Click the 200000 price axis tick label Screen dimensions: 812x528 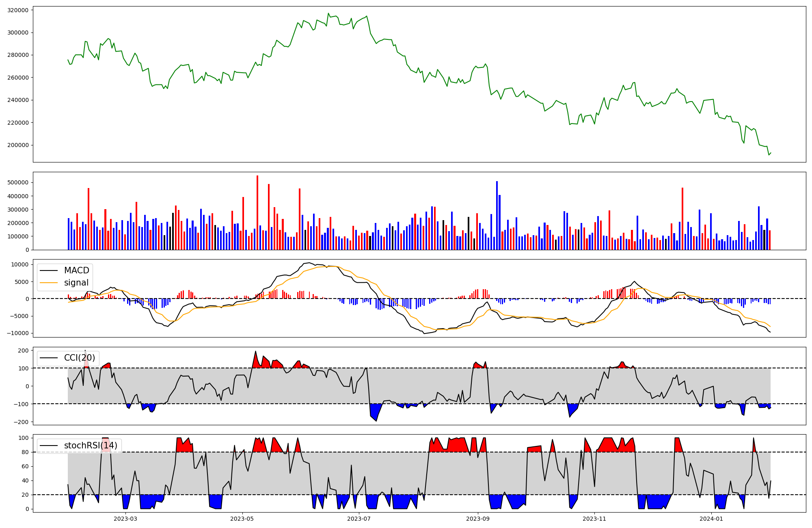18,145
